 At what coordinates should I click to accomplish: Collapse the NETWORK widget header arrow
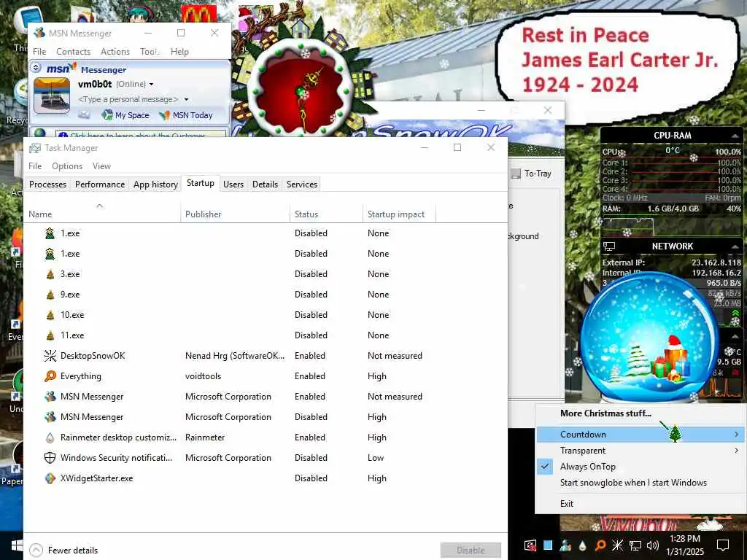735,246
